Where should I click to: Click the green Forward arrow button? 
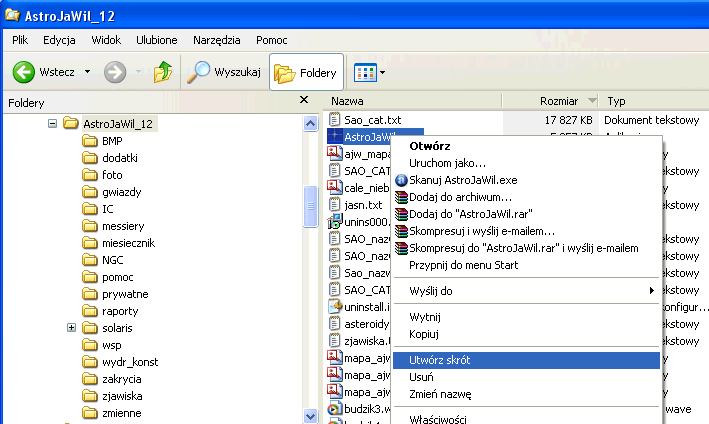coord(115,72)
